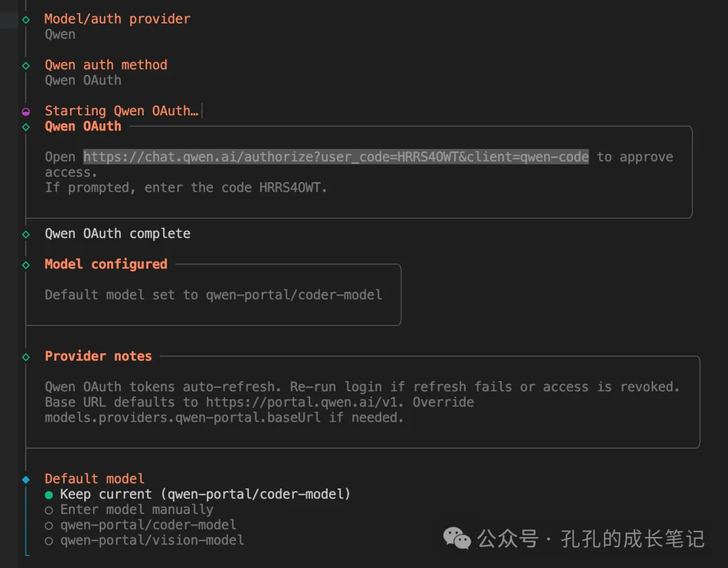Click the diamond marker beside Provider notes
This screenshot has height=568, width=728.
click(x=26, y=356)
